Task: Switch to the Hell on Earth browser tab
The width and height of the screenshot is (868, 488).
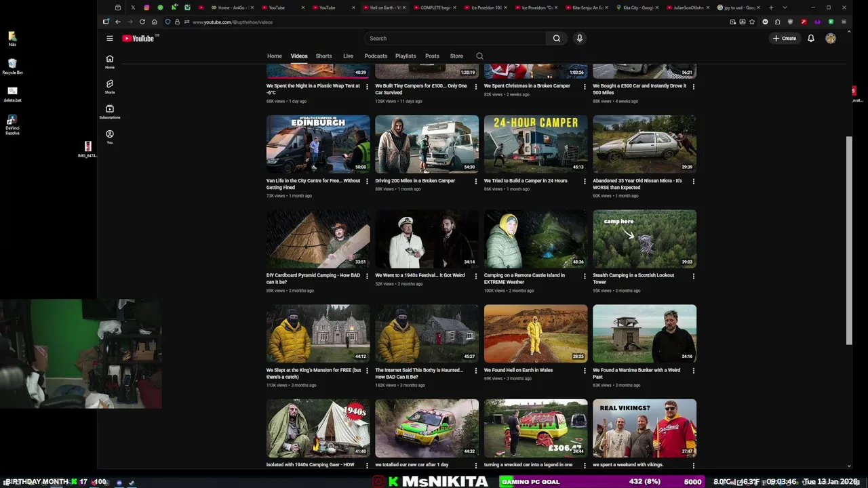Action: (x=384, y=7)
